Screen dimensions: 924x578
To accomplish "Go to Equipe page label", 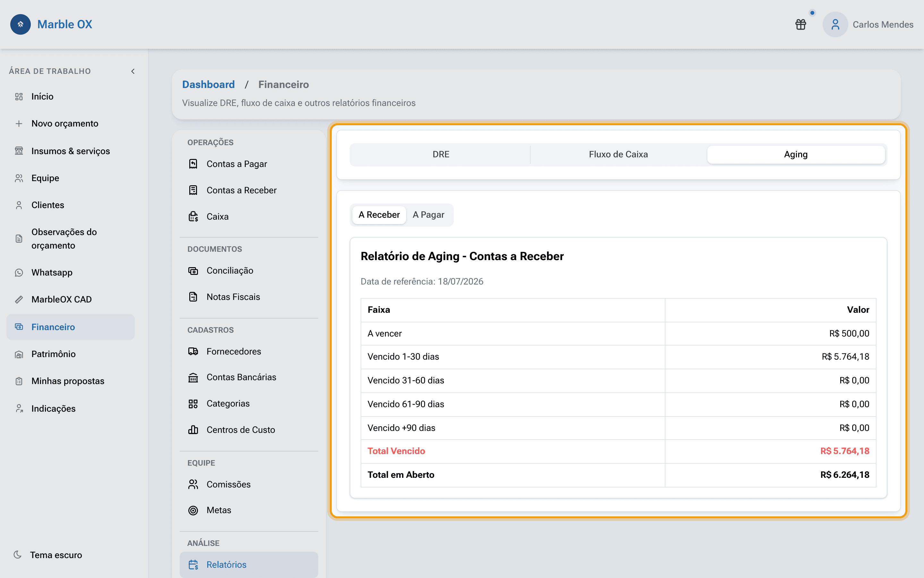I will (x=46, y=178).
